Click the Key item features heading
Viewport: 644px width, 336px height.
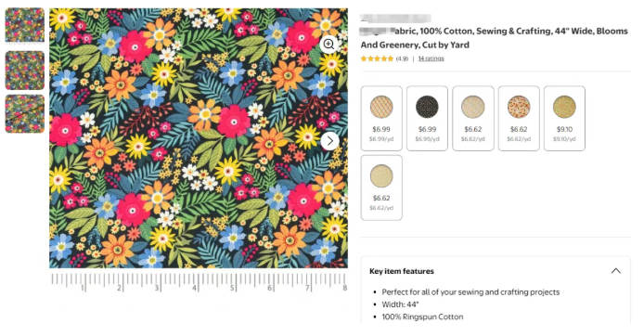(402, 271)
